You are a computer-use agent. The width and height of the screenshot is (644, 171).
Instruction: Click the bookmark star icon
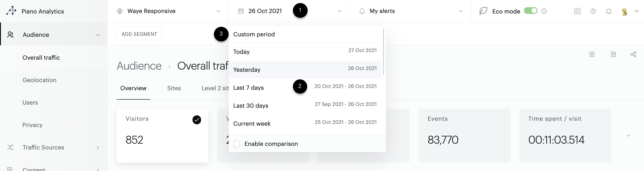[x=592, y=55]
